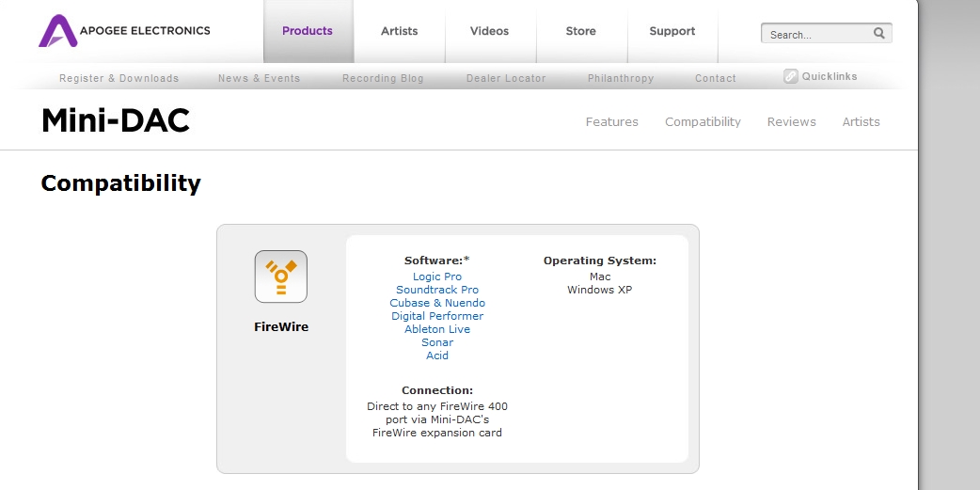Viewport: 980px width, 490px height.
Task: Open the Contact link
Action: (x=716, y=78)
